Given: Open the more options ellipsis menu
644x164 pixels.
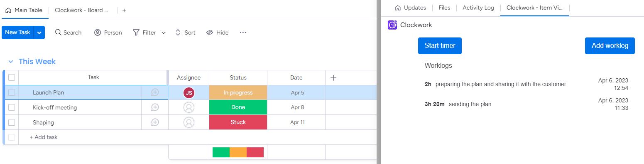Looking at the screenshot, I should 243,32.
